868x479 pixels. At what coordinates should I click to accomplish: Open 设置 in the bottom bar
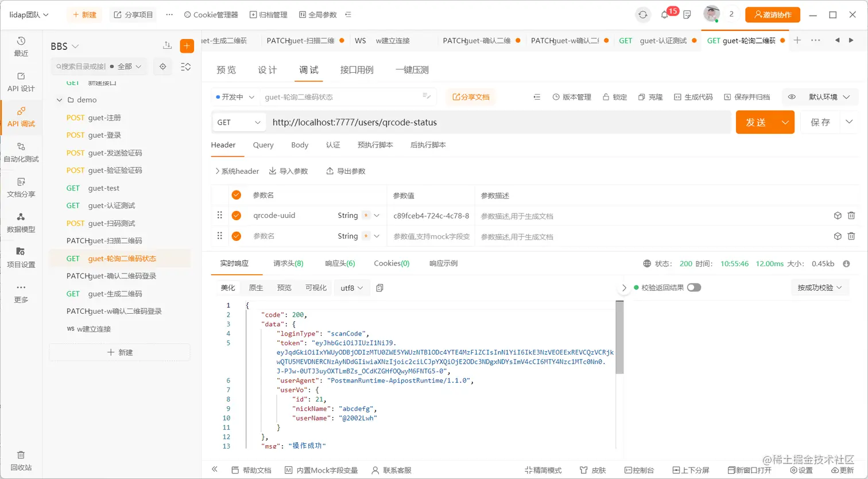point(801,470)
